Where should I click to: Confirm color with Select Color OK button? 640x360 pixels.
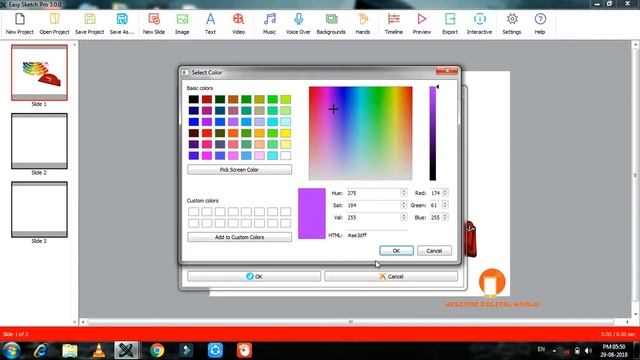point(396,251)
